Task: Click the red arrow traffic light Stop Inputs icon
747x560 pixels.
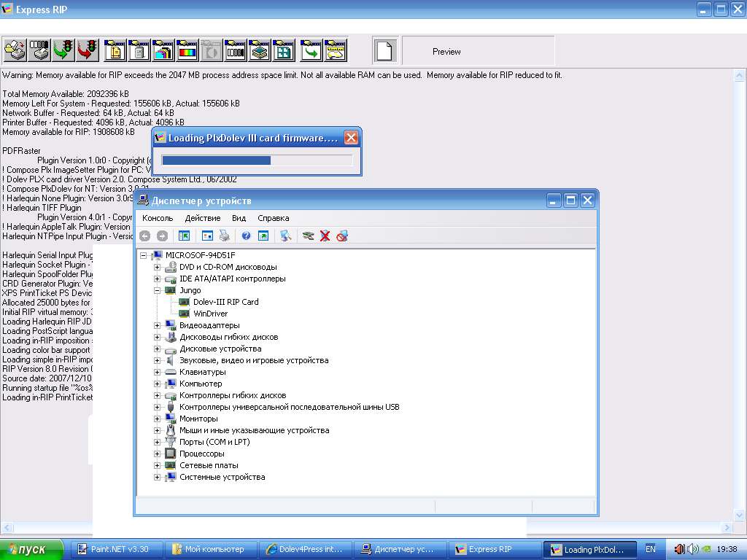Action: [x=88, y=50]
